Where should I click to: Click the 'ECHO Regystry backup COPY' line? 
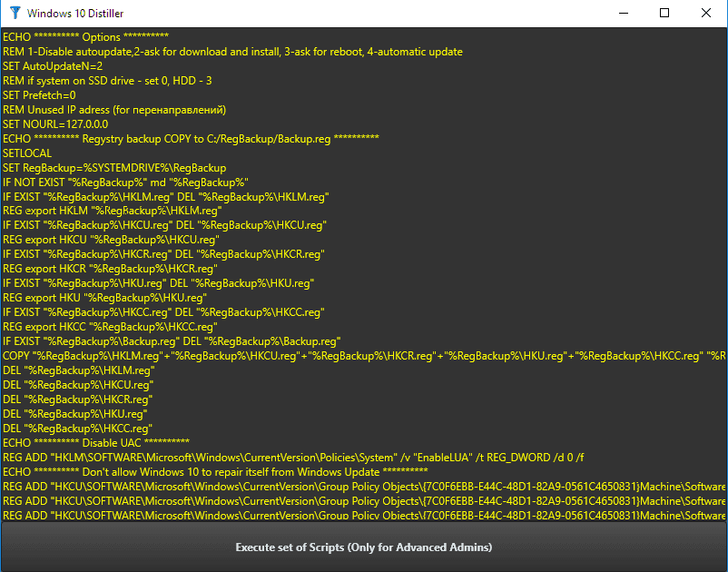pos(191,139)
